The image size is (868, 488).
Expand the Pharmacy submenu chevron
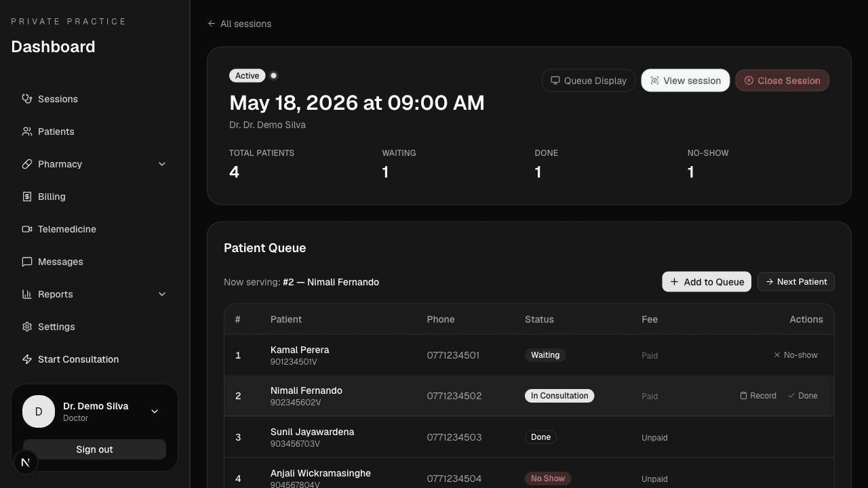coord(162,164)
